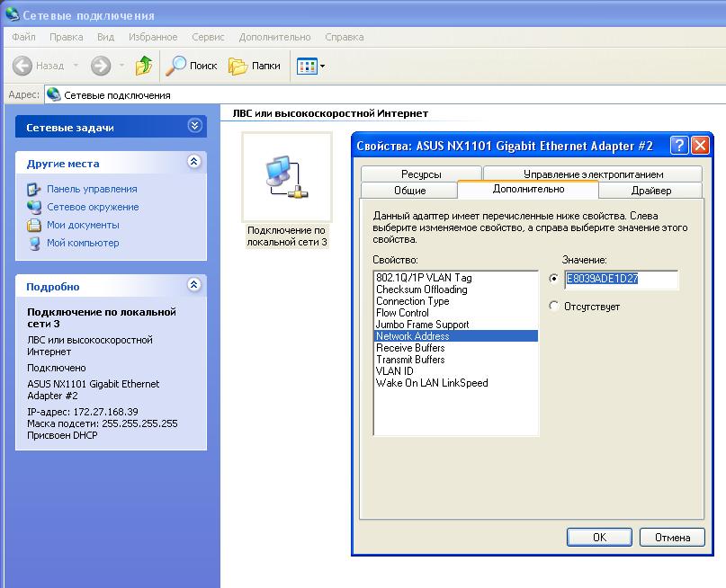Click the network icon in the address bar
Image resolution: width=726 pixels, height=588 pixels.
click(54, 94)
